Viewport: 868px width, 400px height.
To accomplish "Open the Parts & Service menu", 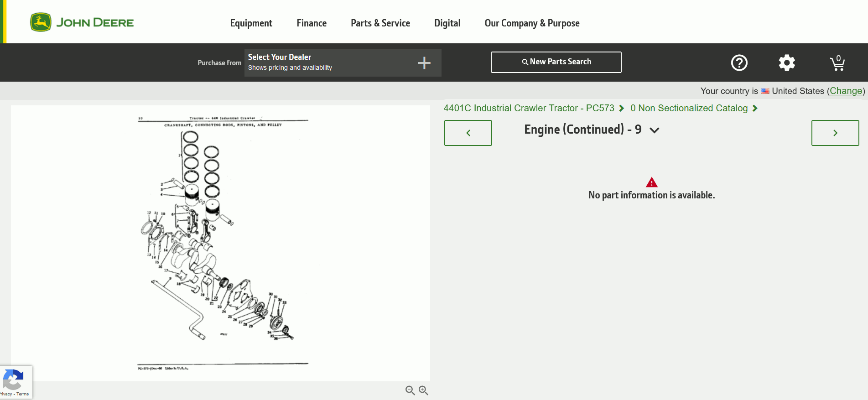I will point(380,23).
